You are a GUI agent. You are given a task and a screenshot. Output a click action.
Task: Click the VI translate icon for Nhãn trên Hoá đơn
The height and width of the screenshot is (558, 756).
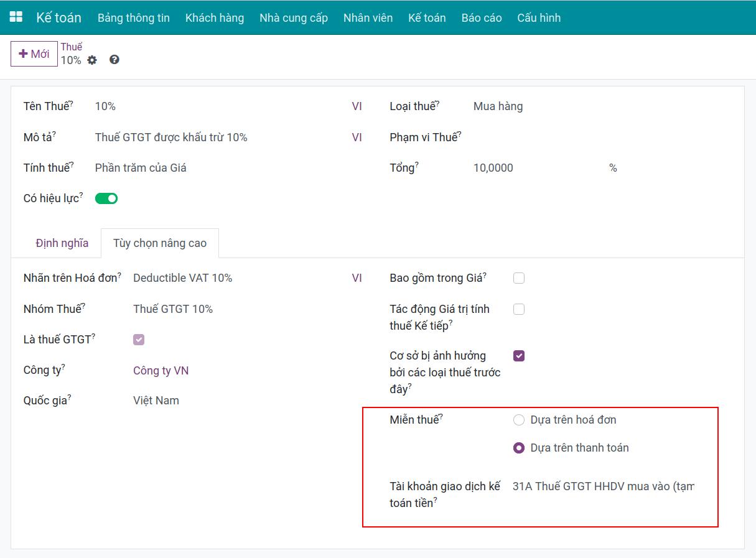pyautogui.click(x=357, y=278)
